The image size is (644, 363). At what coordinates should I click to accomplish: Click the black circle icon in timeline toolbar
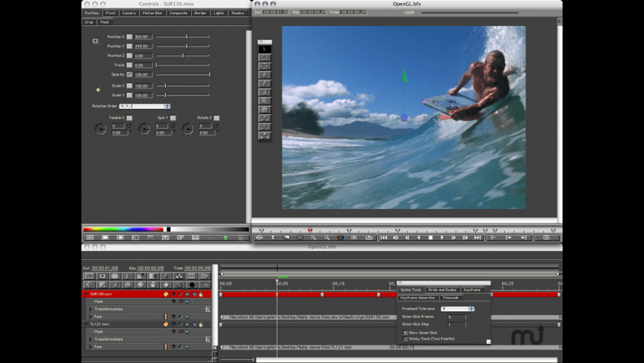(192, 284)
